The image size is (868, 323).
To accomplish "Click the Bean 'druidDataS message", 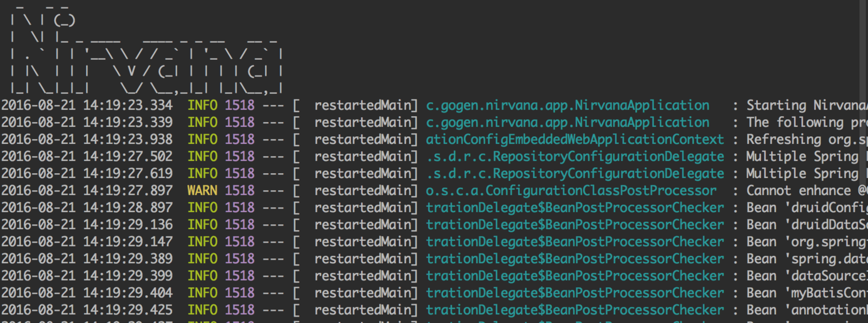I will click(x=807, y=225).
